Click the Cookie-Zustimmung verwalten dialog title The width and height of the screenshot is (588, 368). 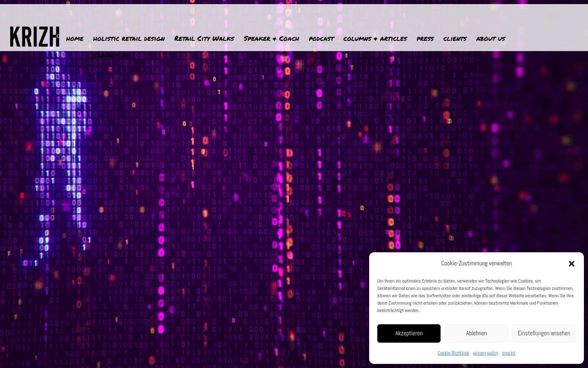click(476, 263)
